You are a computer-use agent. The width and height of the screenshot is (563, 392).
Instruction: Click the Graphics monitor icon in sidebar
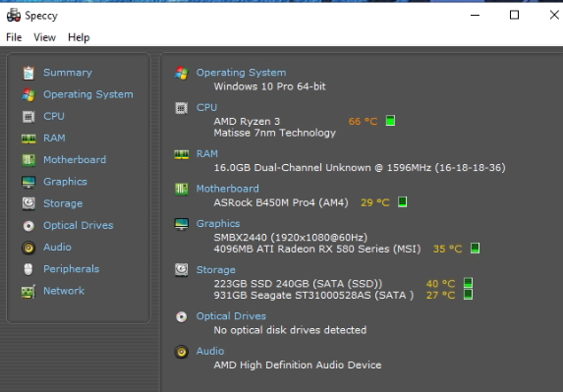pos(28,182)
